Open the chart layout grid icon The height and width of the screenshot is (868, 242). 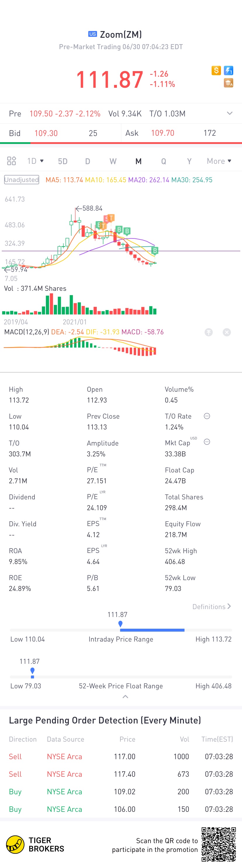click(11, 161)
